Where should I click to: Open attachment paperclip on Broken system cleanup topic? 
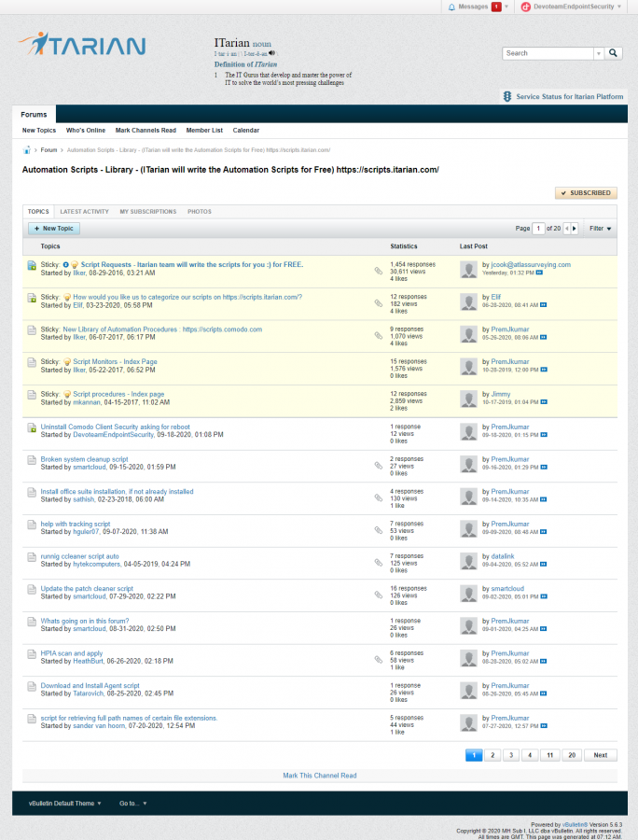(379, 466)
